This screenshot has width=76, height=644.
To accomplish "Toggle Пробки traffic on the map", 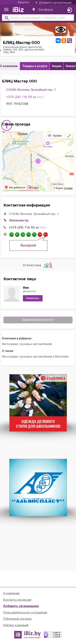I will coord(55,136).
